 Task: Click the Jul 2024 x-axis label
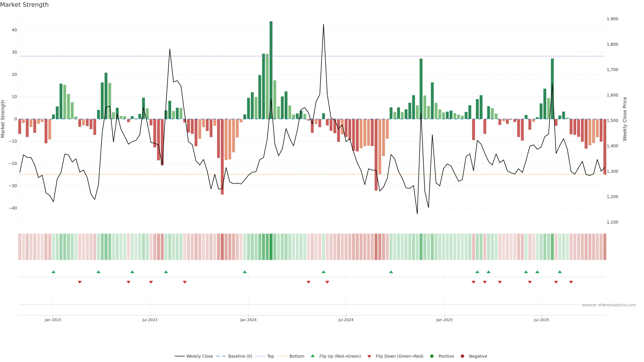click(346, 320)
